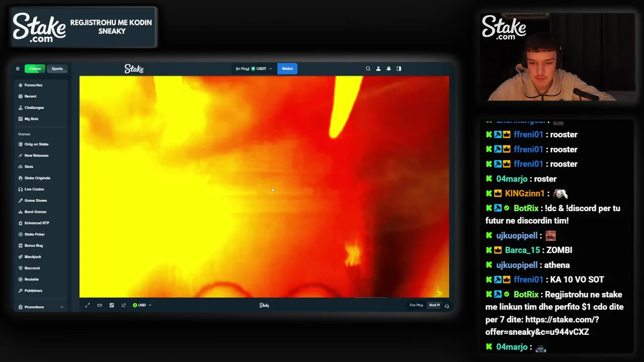Click the Blackjack cards icon
The height and width of the screenshot is (362, 644).
click(21, 257)
